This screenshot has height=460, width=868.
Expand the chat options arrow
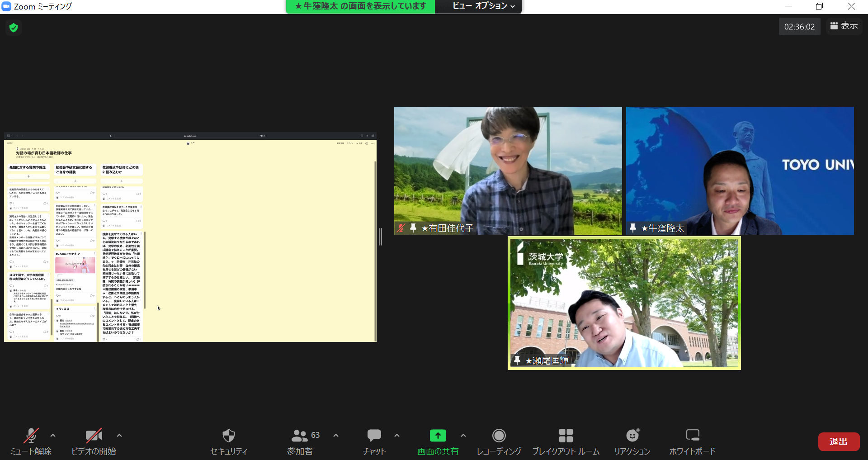tap(397, 436)
